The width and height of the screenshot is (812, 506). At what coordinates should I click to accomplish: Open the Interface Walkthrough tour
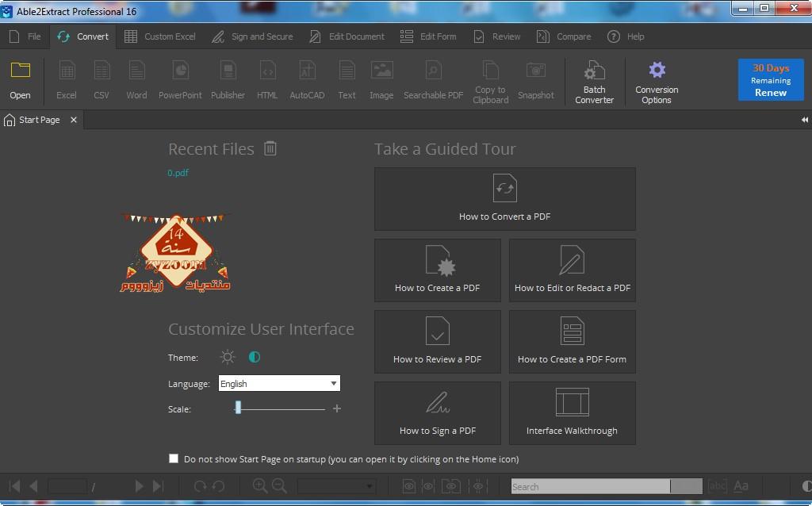click(x=573, y=413)
